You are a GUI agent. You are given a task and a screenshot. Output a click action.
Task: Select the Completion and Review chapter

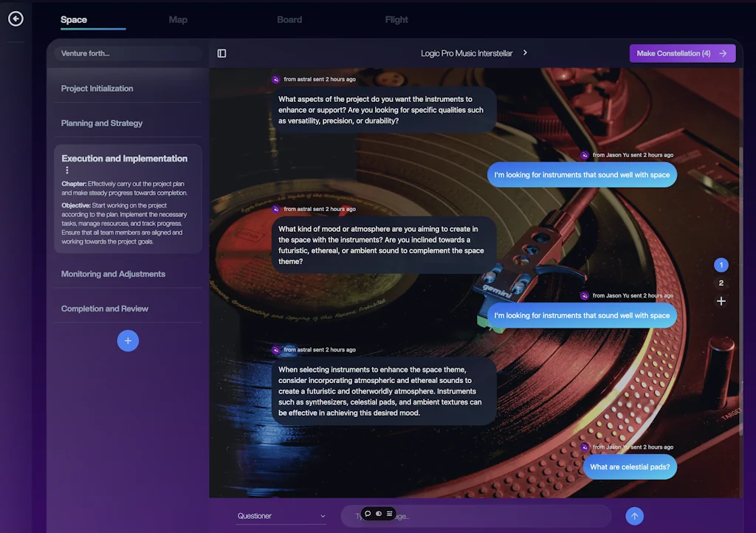click(104, 309)
